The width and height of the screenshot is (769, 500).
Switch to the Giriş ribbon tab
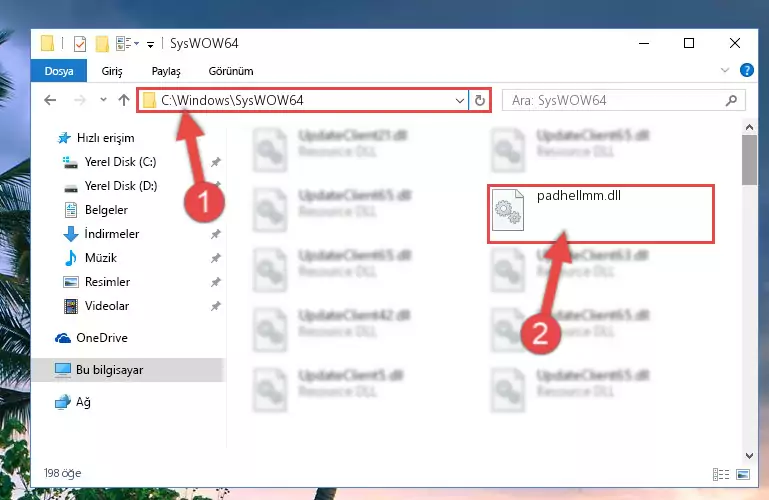tap(112, 71)
